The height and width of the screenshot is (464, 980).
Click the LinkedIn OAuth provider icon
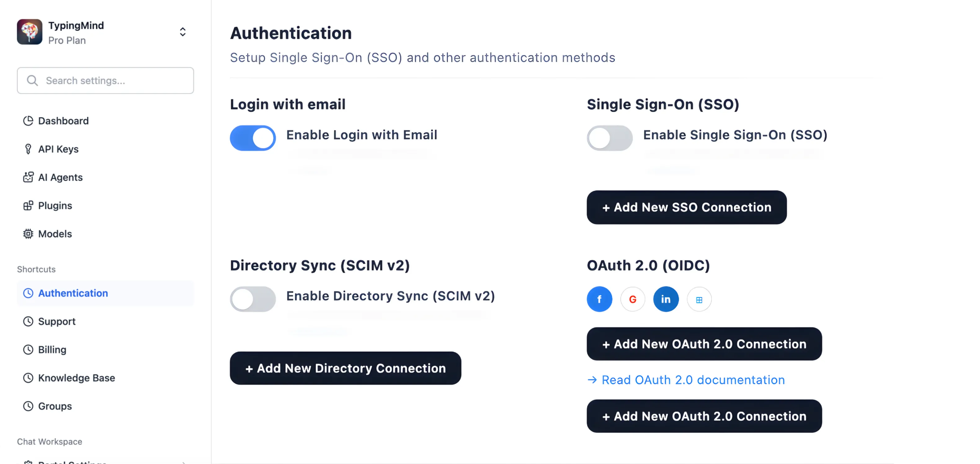[666, 299]
